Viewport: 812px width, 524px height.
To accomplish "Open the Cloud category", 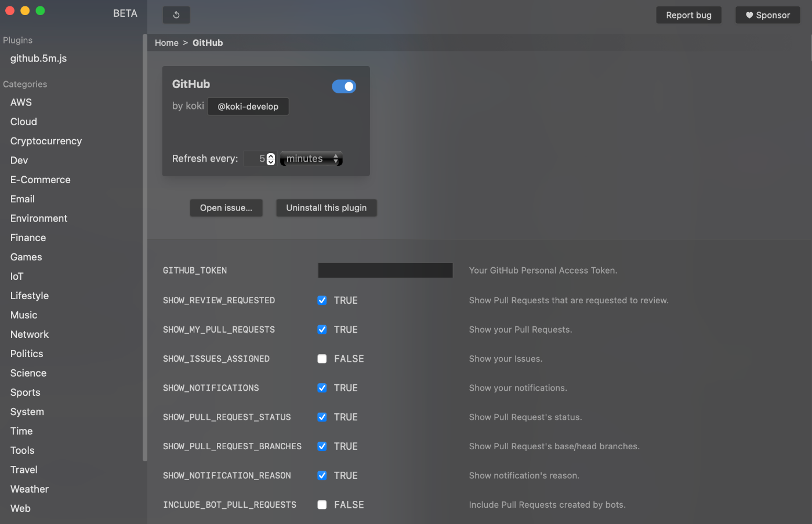I will pos(24,122).
